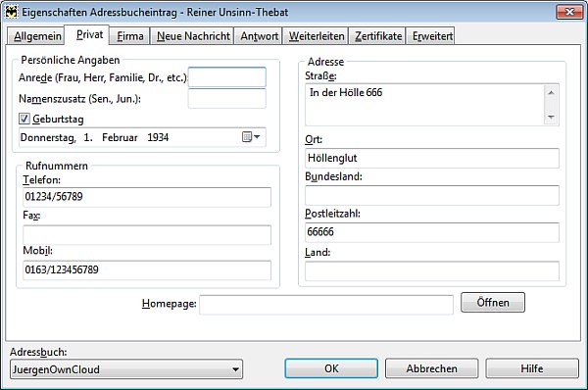The image size is (588, 390).
Task: Open the Neue Nachricht tab
Action: coord(193,36)
